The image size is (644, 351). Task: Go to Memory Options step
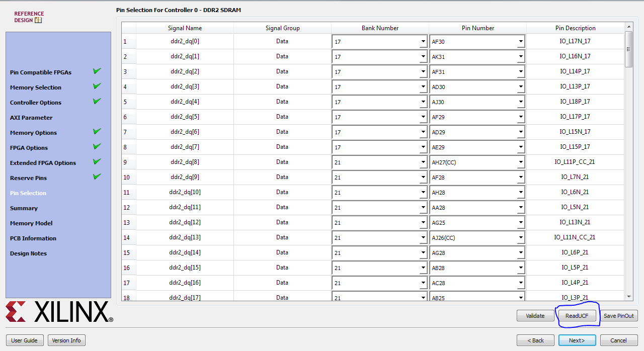(33, 133)
